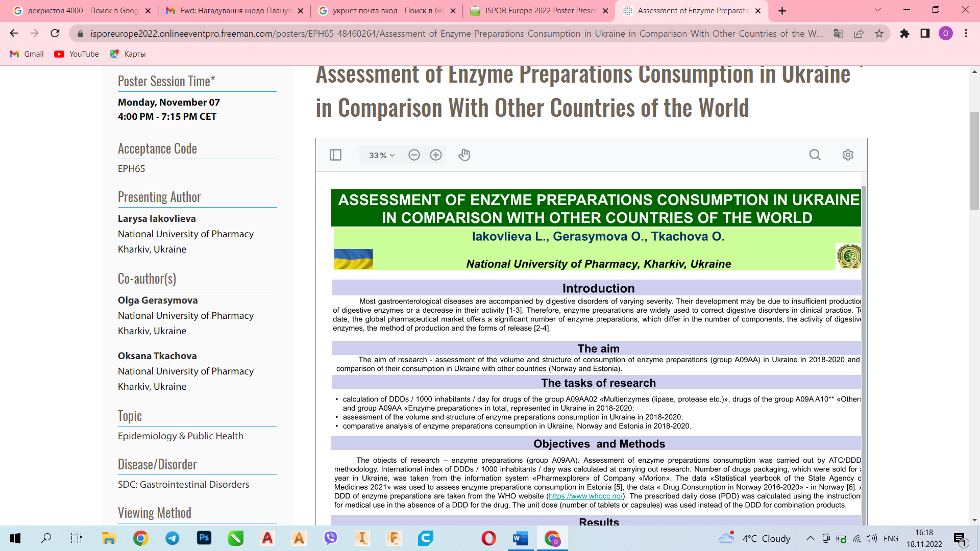The image size is (980, 551).
Task: Show hidden system tray icons
Action: coord(810,538)
